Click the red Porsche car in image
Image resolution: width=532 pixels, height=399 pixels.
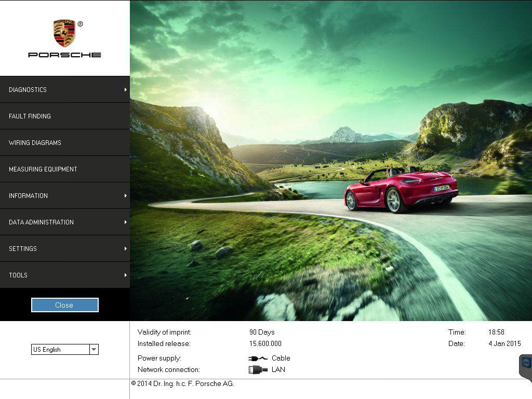click(x=400, y=191)
